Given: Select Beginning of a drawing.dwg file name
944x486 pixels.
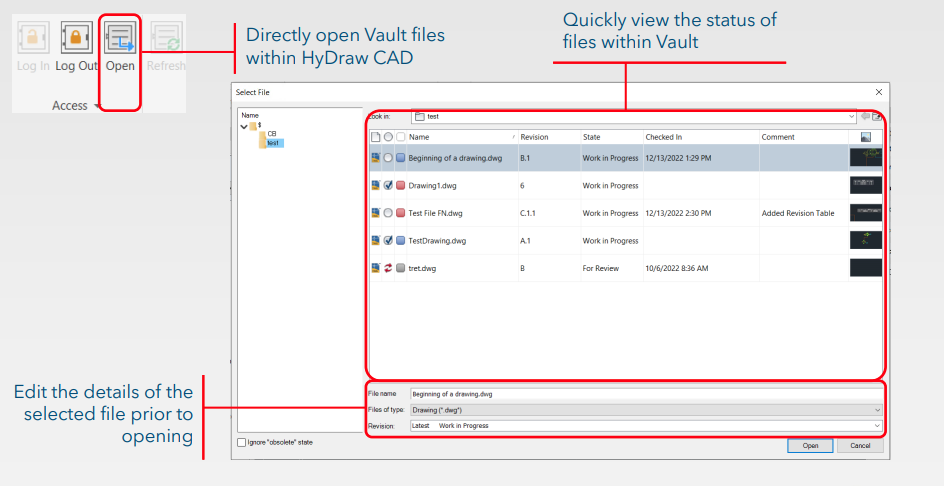Looking at the screenshot, I should coord(455,158).
